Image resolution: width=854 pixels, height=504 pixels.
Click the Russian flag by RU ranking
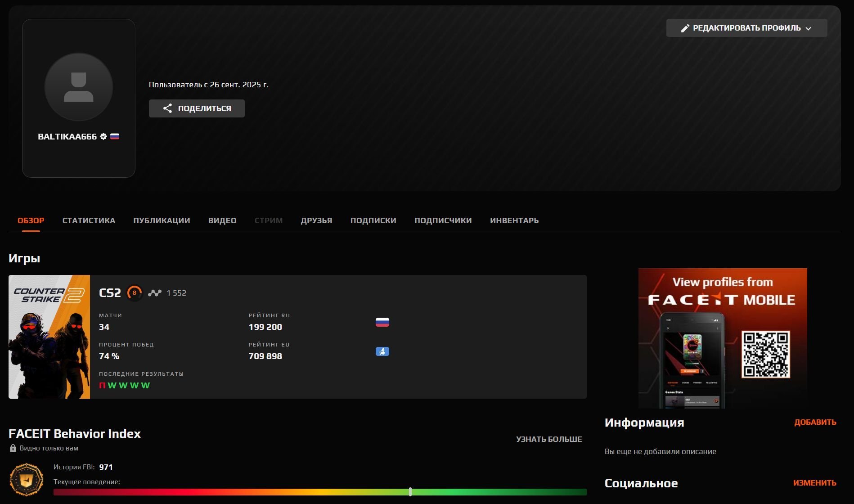[382, 322]
